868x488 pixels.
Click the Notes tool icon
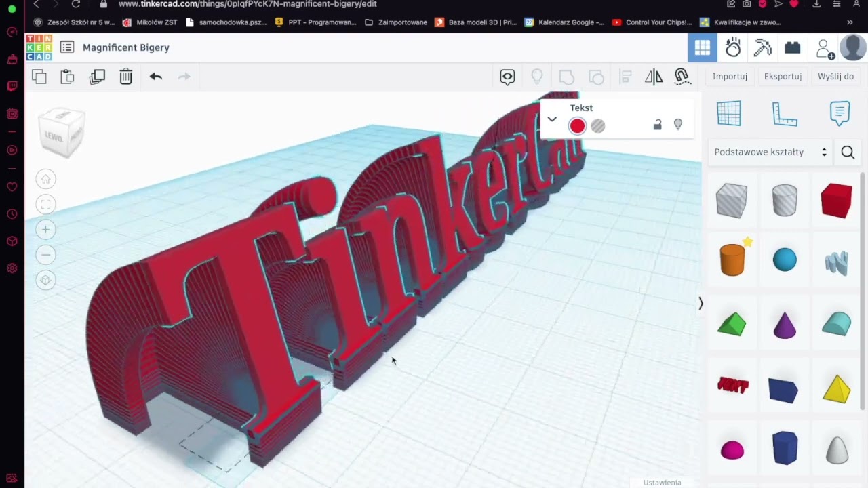[840, 113]
